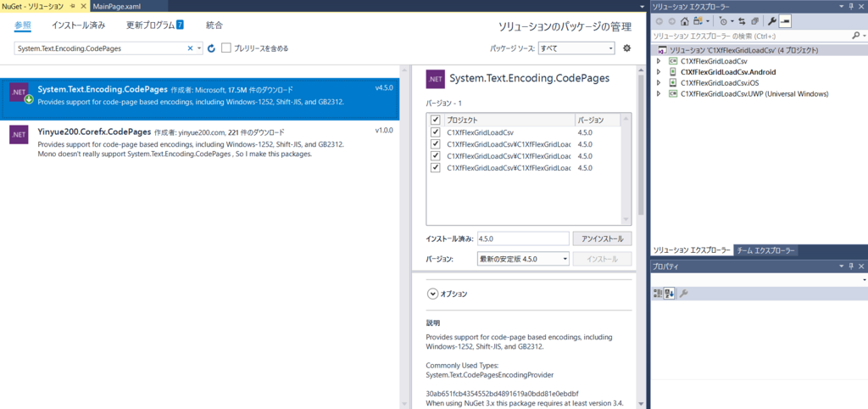Image resolution: width=868 pixels, height=409 pixels.
Task: Switch to the 参照 tab
Action: 23,25
